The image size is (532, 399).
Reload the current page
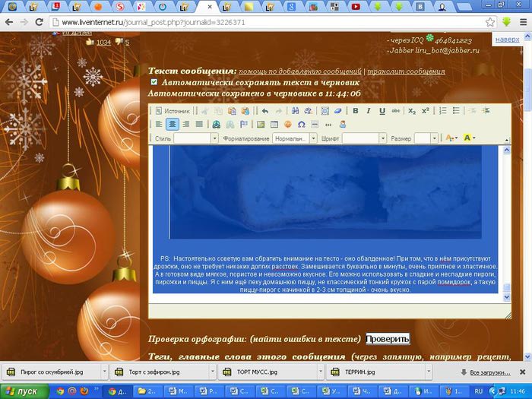(x=40, y=22)
